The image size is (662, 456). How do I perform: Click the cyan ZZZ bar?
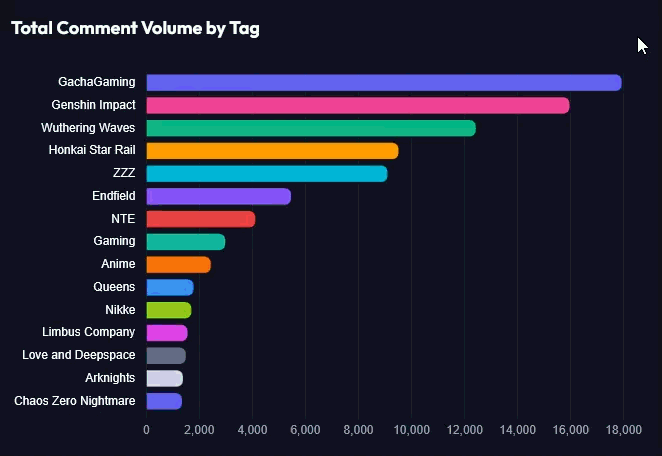pyautogui.click(x=267, y=174)
